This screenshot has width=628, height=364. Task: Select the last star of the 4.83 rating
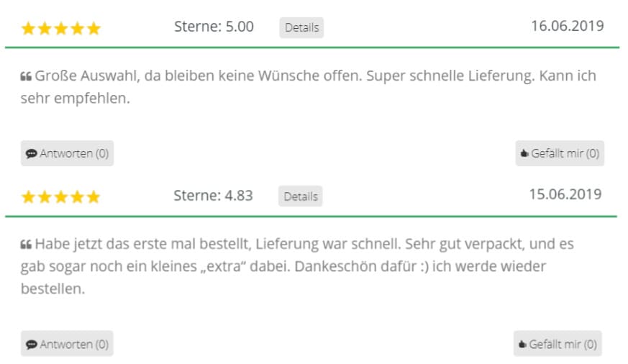click(x=94, y=197)
